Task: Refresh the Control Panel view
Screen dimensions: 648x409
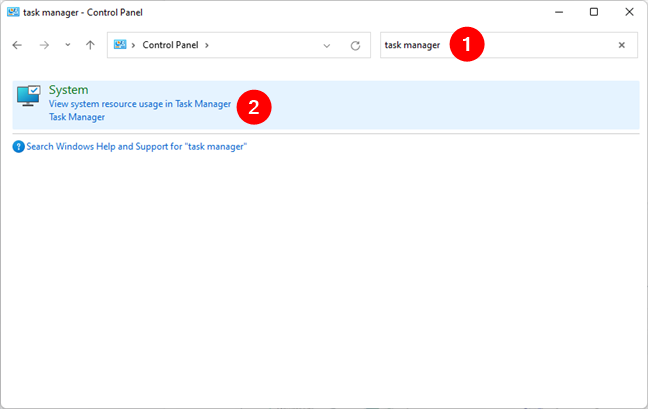Action: pyautogui.click(x=355, y=45)
